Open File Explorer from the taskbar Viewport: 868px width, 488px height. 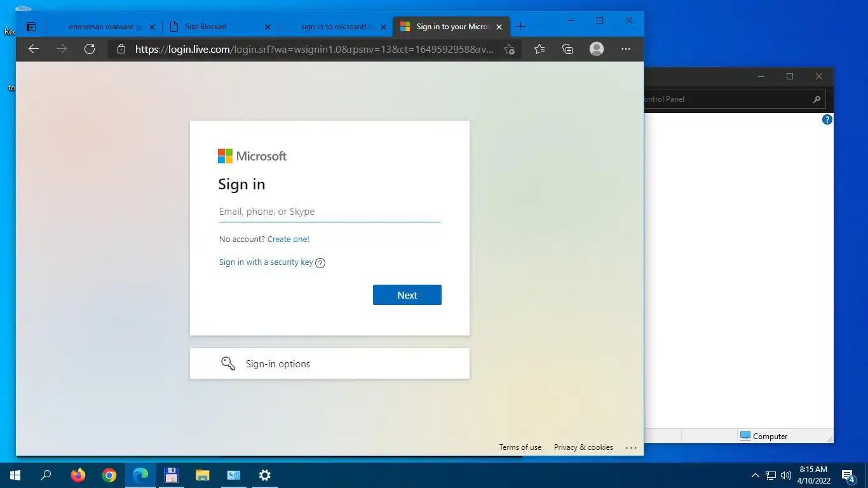coord(202,475)
